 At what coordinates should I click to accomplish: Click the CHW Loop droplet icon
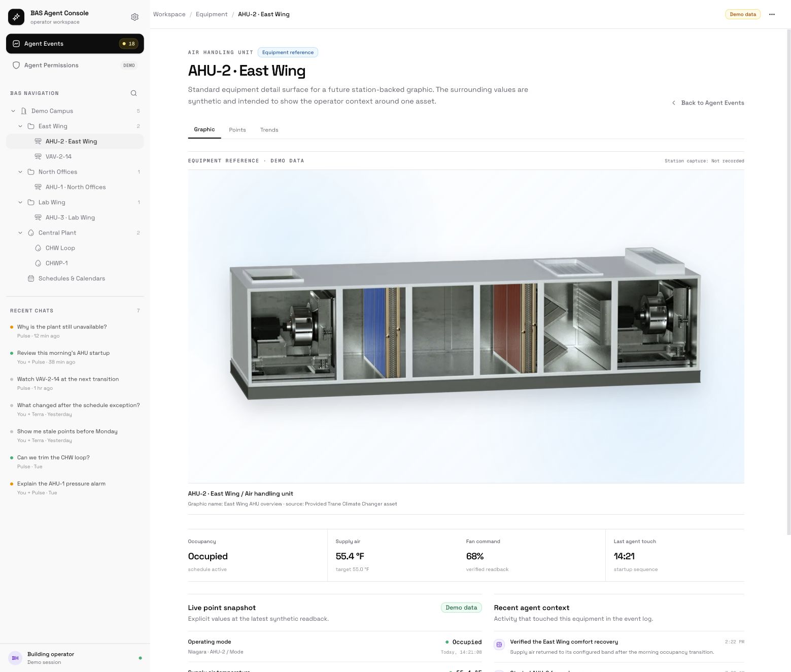pyautogui.click(x=38, y=248)
